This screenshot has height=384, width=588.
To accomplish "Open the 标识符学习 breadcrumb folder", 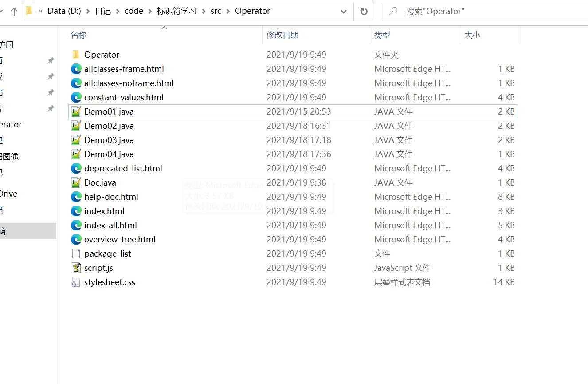I will coord(176,11).
